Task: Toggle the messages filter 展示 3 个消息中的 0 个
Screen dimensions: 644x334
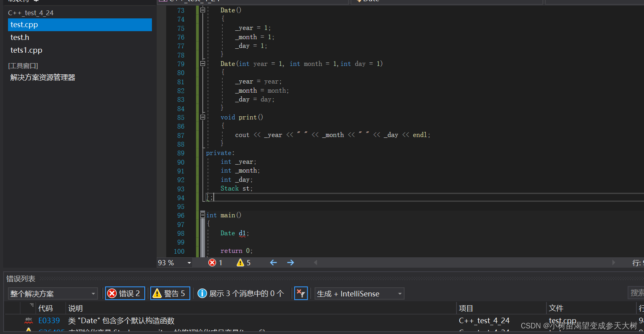Action: tap(241, 294)
